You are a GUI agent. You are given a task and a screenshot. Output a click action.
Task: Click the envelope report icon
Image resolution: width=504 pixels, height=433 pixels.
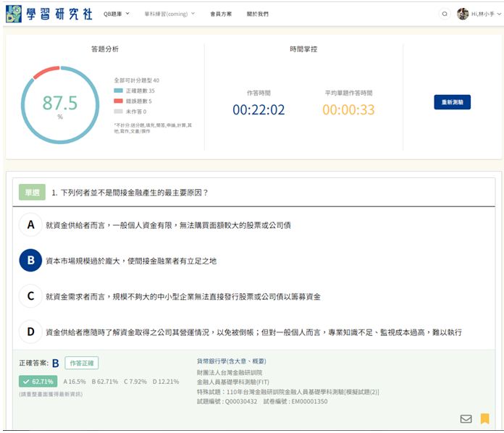point(466,419)
